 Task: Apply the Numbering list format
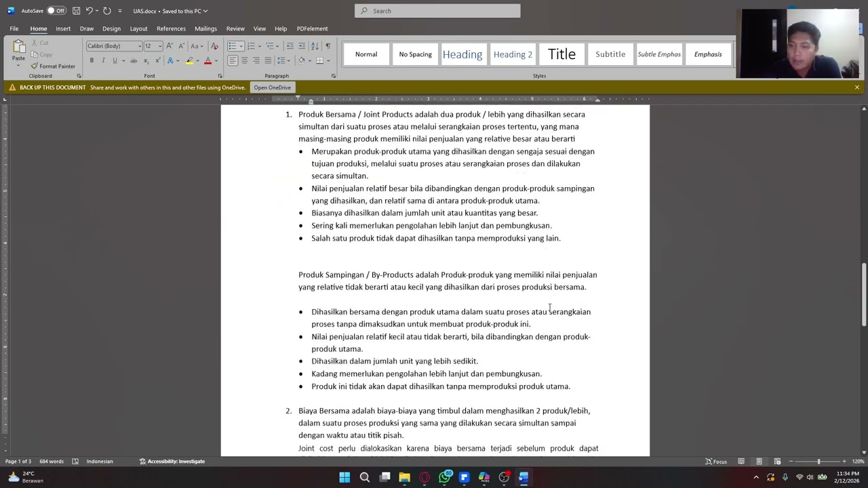tap(251, 46)
